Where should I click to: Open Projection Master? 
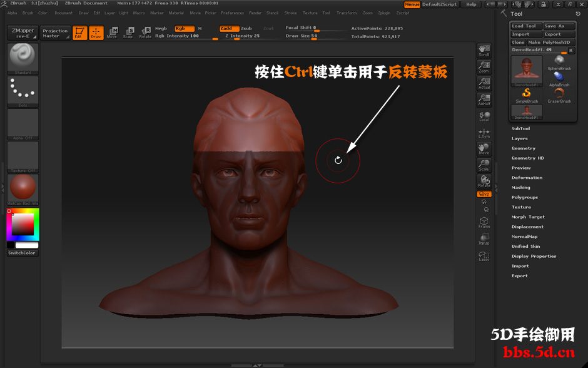click(x=55, y=33)
